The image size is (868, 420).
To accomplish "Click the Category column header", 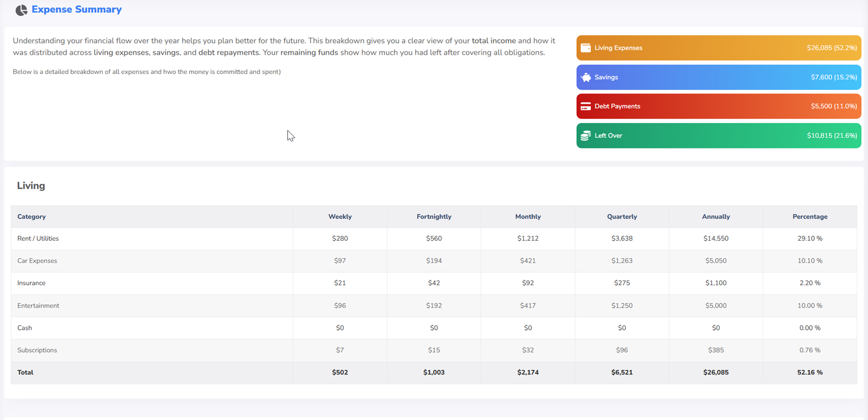I will pyautogui.click(x=31, y=217).
